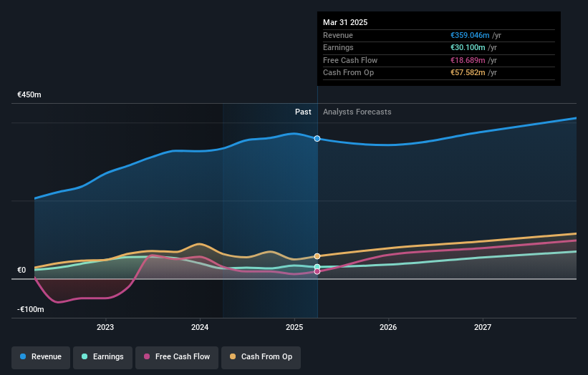Image resolution: width=588 pixels, height=375 pixels.
Task: Click the €18.689m free cash flow value
Action: pos(468,60)
